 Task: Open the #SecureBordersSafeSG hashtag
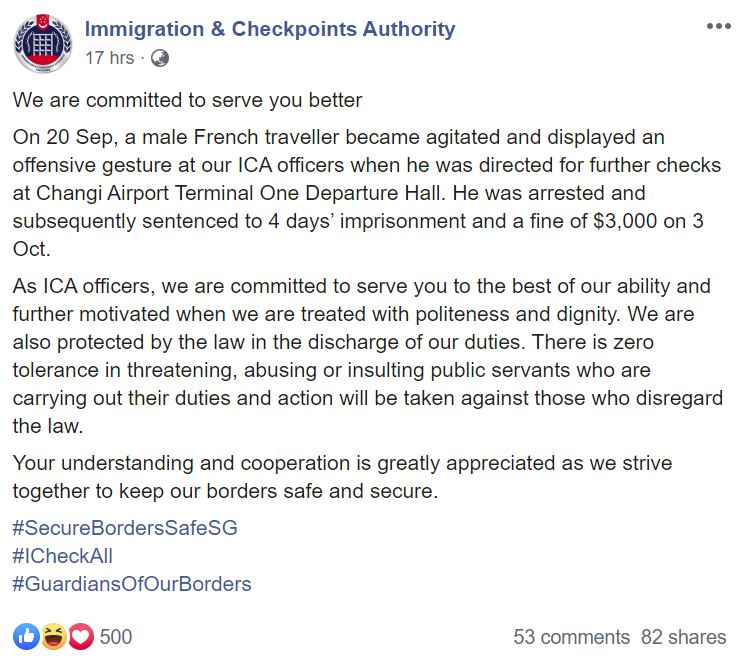coord(125,528)
